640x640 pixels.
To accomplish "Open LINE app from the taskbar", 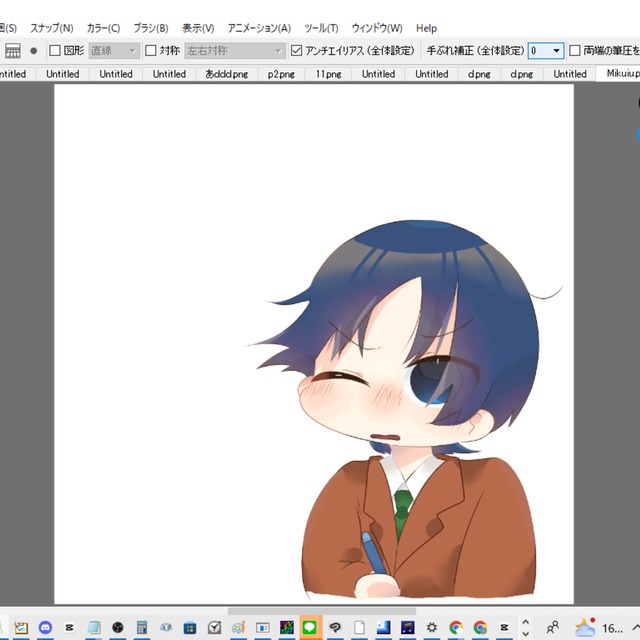I will point(310,628).
